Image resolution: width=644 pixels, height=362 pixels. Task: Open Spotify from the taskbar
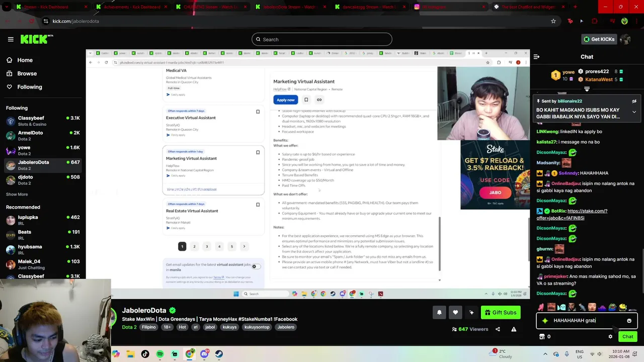pos(160,354)
